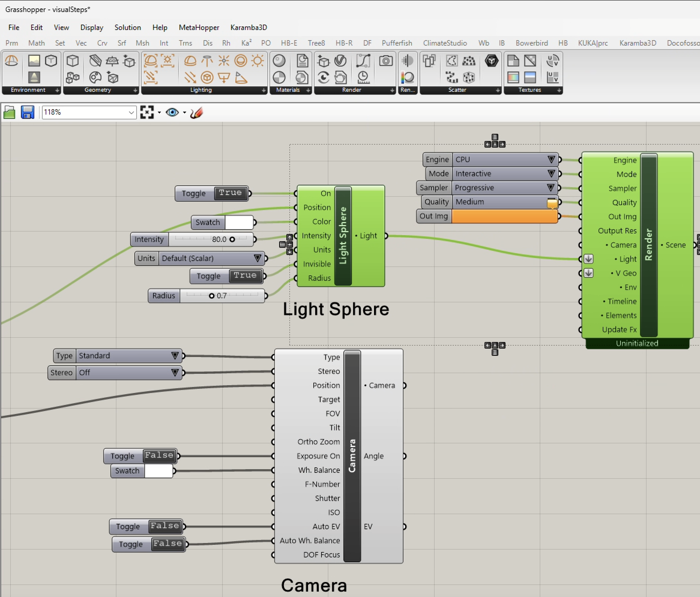
Task: Switch to the Pufferfish tab
Action: [397, 43]
